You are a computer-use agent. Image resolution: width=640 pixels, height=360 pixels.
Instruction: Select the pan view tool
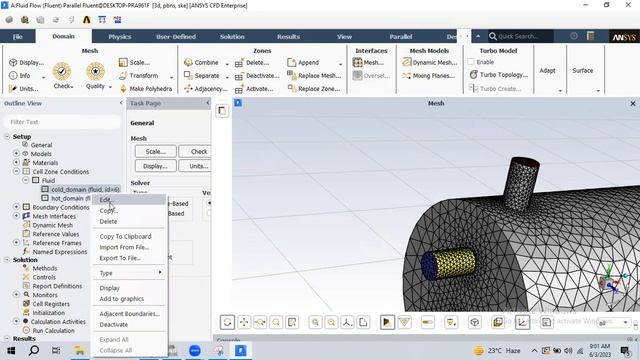[244, 322]
